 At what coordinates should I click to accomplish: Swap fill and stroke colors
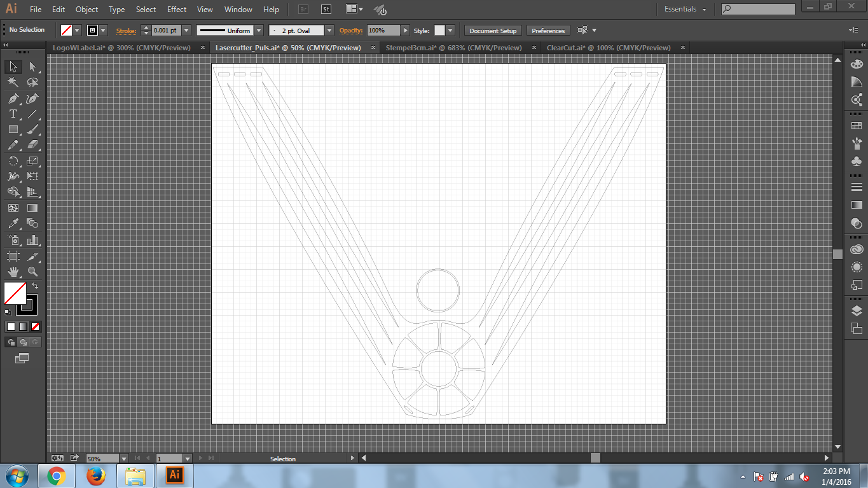[35, 286]
